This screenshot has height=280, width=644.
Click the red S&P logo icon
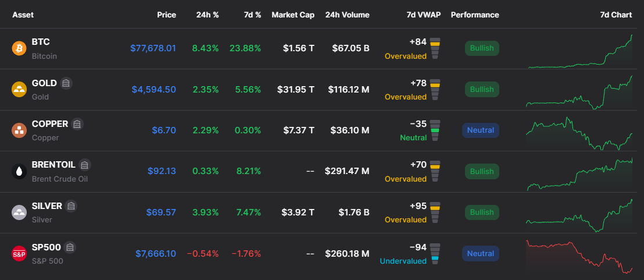coord(19,253)
